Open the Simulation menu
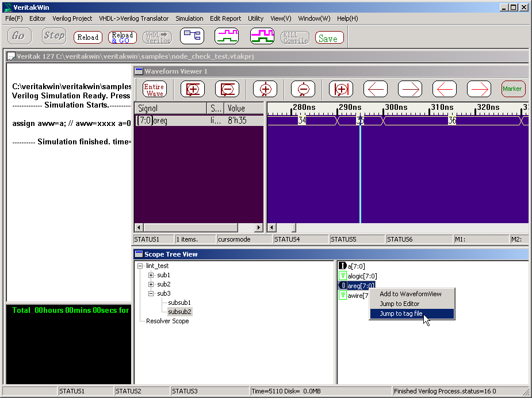Viewport: 532px width, 398px height. pos(189,18)
